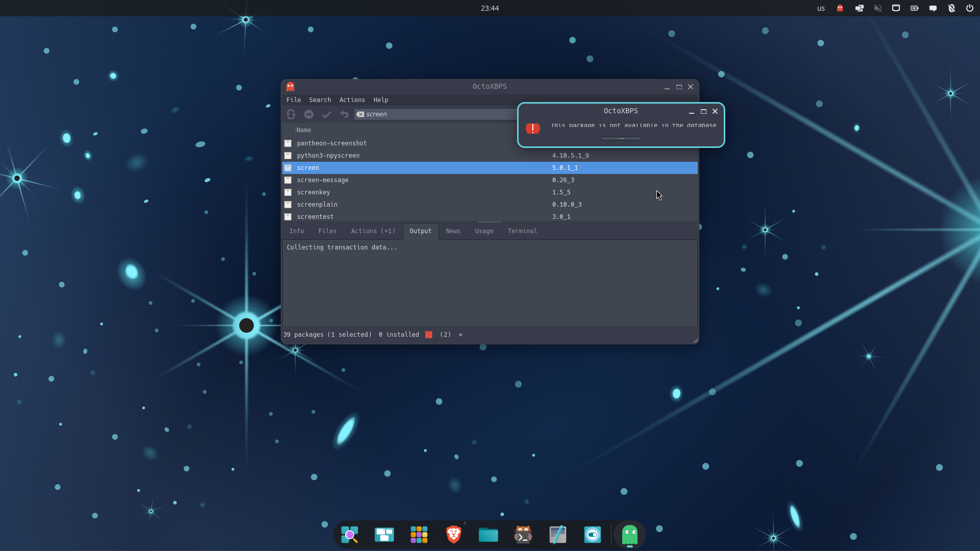Toggle the screen-message package status icon
This screenshot has width=980, height=551.
[x=288, y=180]
